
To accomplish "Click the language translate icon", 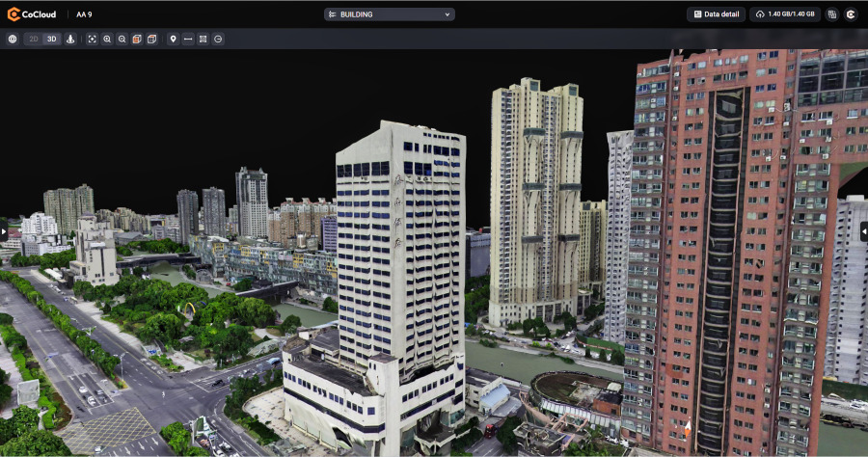I will click(x=832, y=14).
